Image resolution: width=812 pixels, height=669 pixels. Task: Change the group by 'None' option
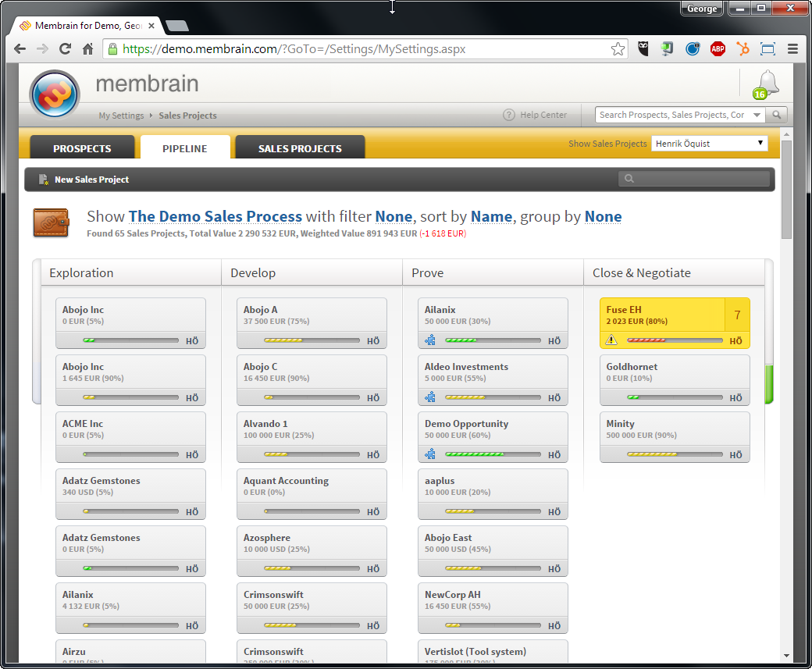(x=604, y=216)
